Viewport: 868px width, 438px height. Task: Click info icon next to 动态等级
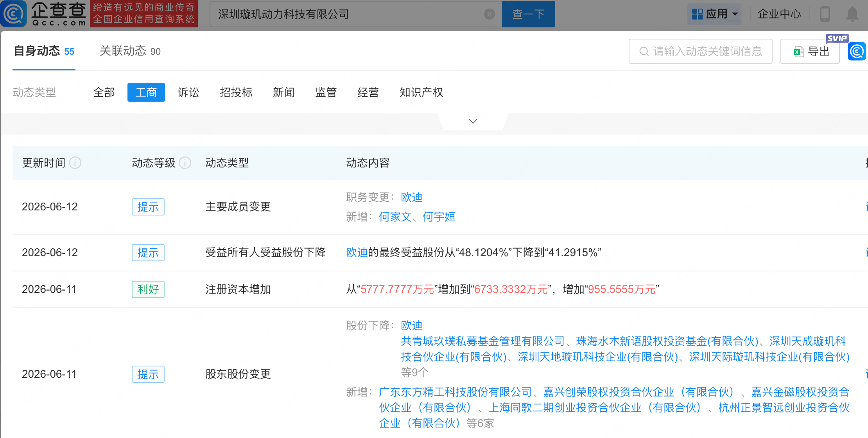pyautogui.click(x=185, y=163)
